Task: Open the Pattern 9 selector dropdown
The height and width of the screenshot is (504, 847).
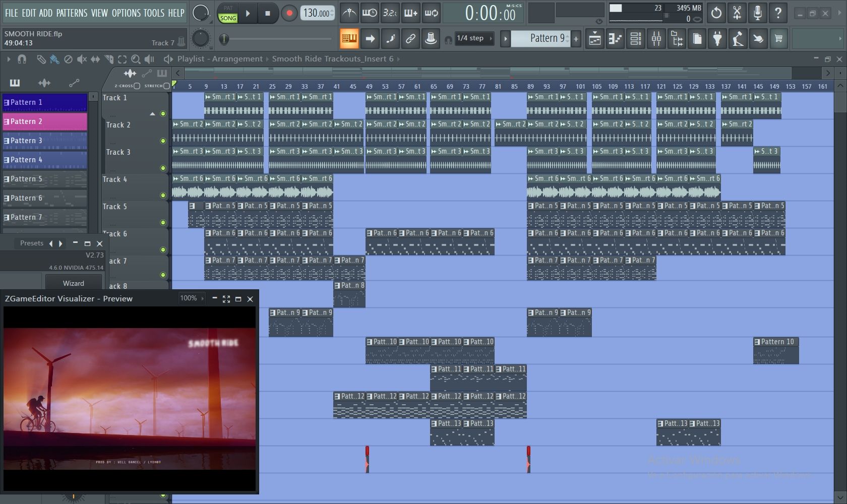Action: click(x=540, y=38)
